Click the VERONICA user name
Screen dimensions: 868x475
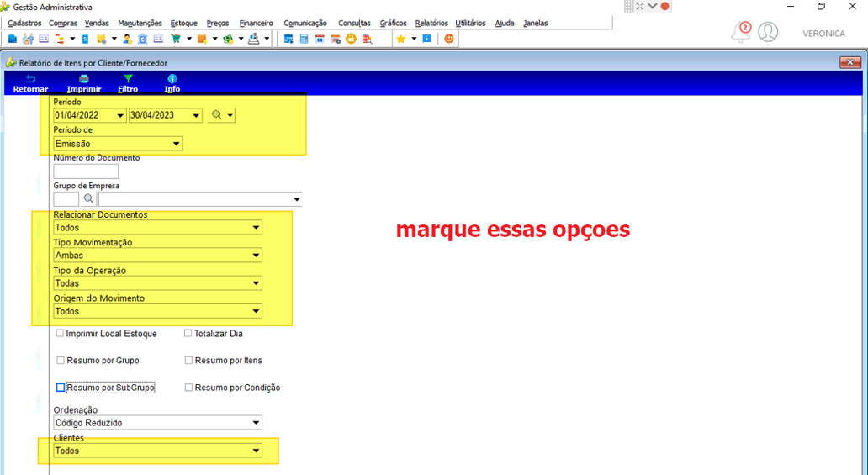tap(823, 34)
